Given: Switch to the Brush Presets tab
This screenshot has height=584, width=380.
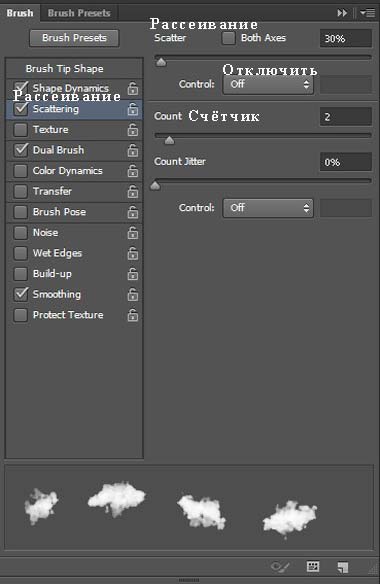Looking at the screenshot, I should (x=79, y=13).
